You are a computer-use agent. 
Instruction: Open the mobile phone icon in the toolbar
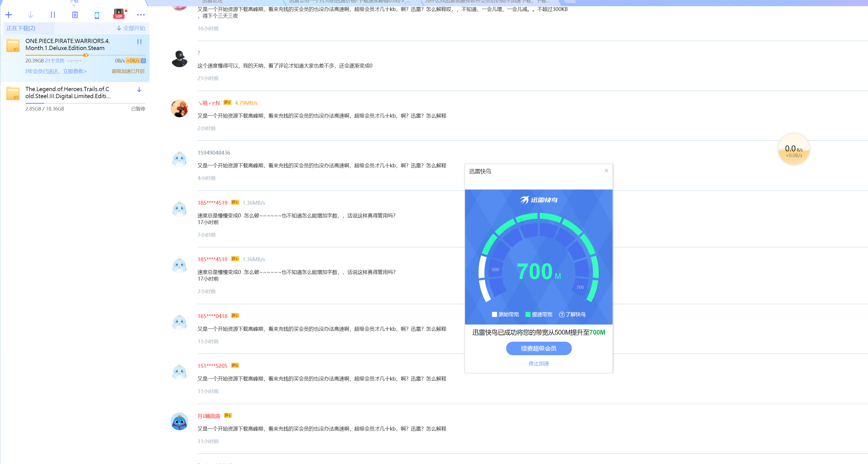[x=97, y=15]
